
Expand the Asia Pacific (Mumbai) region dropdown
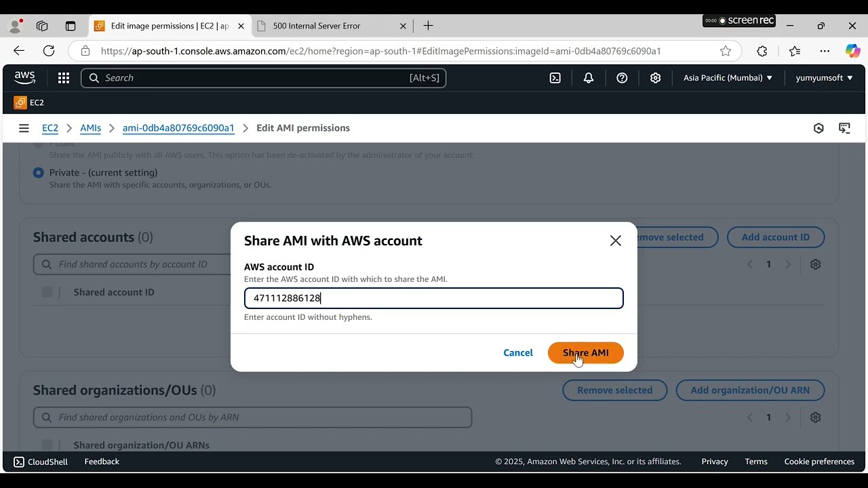728,78
